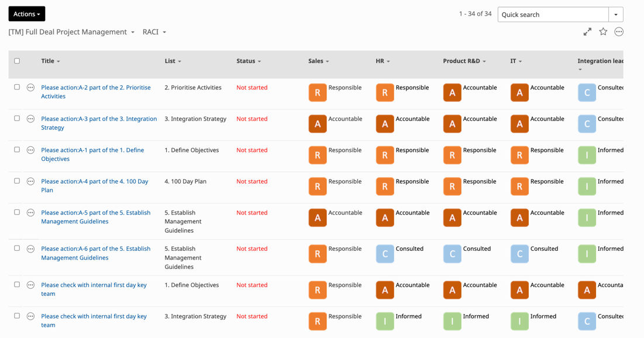Open the circled ellipsis options icon top right
This screenshot has width=644, height=338.
pyautogui.click(x=618, y=32)
